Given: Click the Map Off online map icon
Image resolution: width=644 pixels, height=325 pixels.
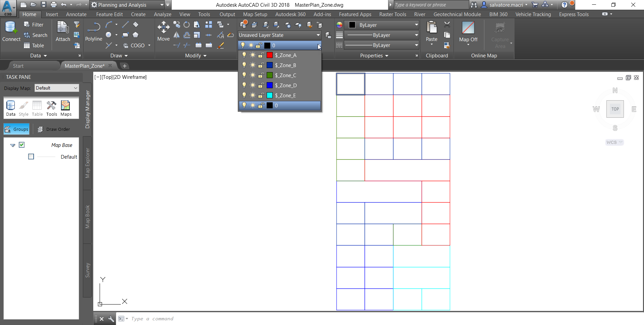Looking at the screenshot, I should (468, 28).
